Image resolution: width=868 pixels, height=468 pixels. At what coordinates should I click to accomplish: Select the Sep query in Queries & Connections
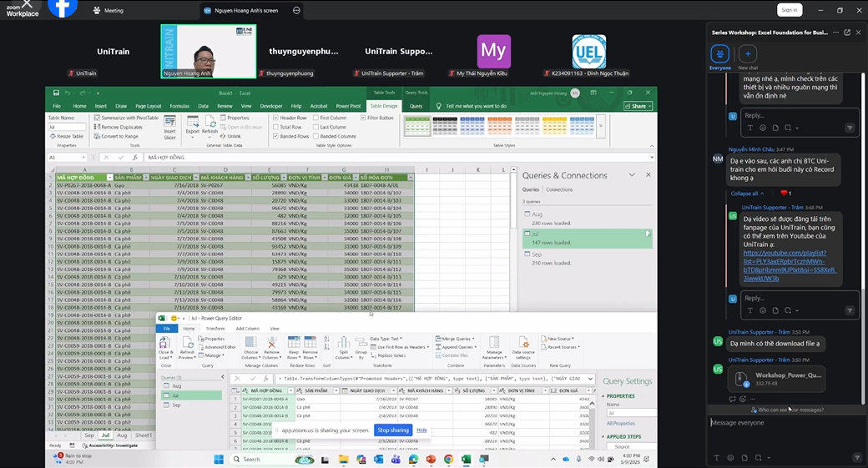587,259
